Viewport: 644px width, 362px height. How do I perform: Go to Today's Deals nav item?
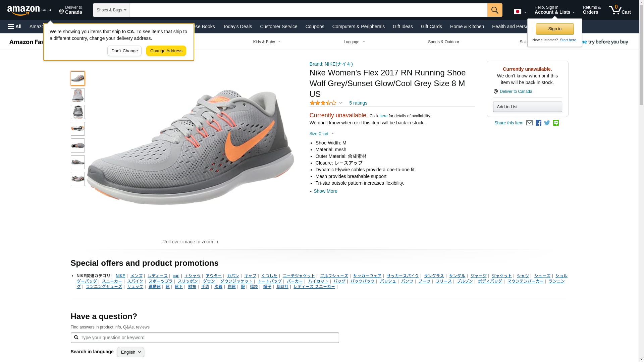point(237,26)
